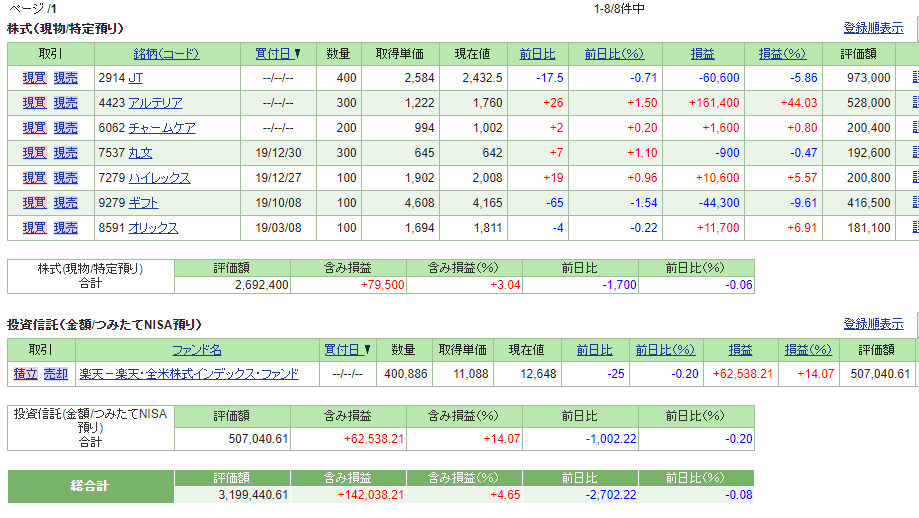
Task: Sort stocks by 銘柄(コード) header
Action: [x=166, y=54]
